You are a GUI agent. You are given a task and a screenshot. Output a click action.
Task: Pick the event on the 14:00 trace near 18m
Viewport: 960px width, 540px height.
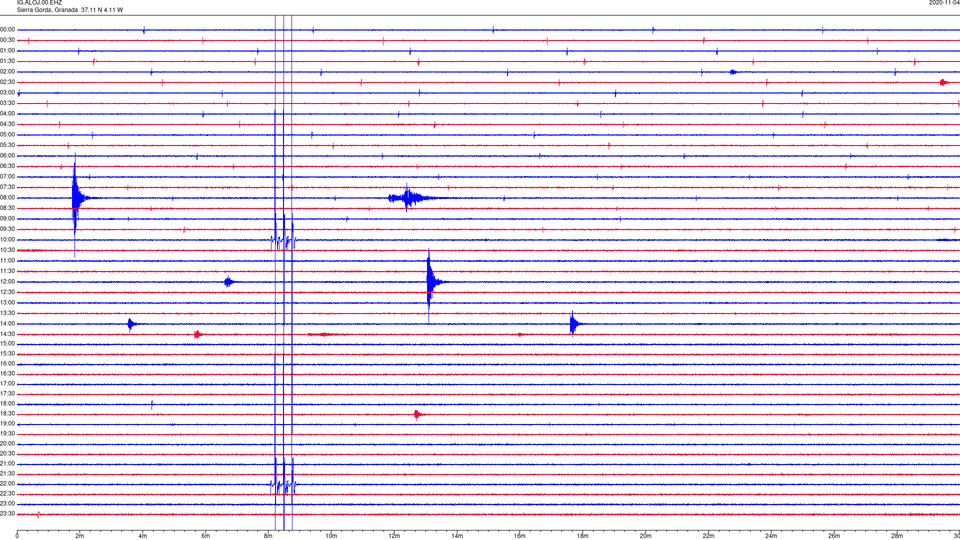(574, 324)
